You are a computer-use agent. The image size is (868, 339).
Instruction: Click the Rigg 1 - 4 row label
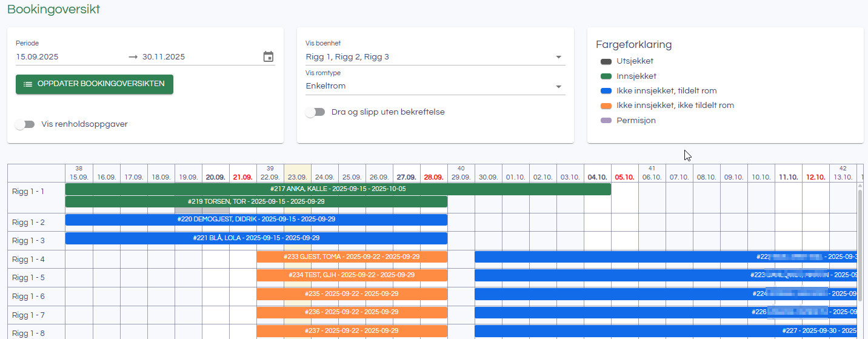point(28,260)
